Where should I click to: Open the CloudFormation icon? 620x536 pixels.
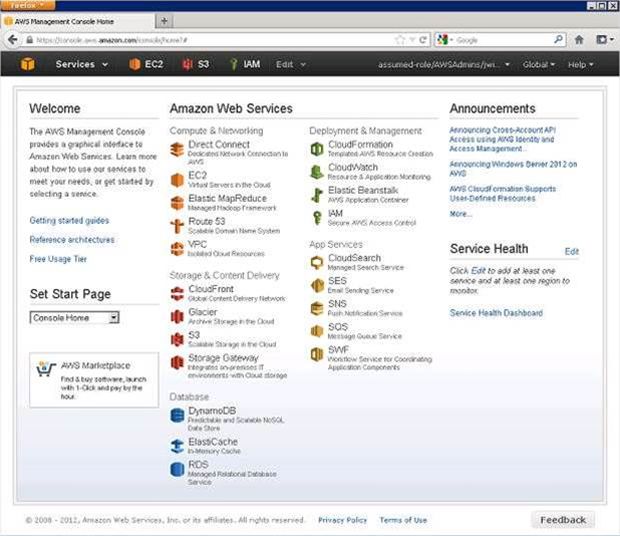(317, 149)
